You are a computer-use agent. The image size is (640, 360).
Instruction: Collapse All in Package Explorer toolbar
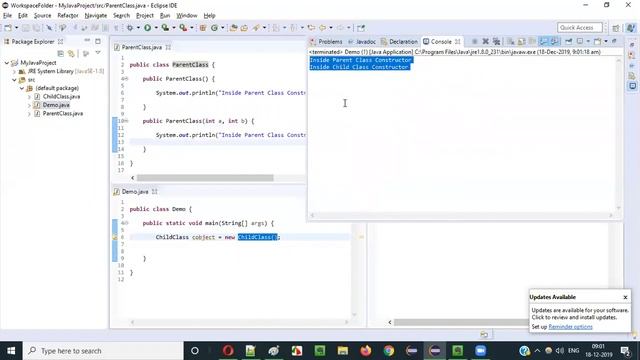tap(60, 53)
